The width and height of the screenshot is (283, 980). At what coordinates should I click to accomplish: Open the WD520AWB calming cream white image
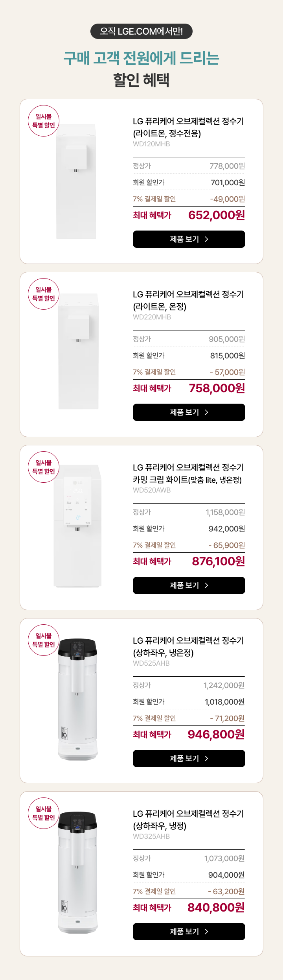(77, 526)
